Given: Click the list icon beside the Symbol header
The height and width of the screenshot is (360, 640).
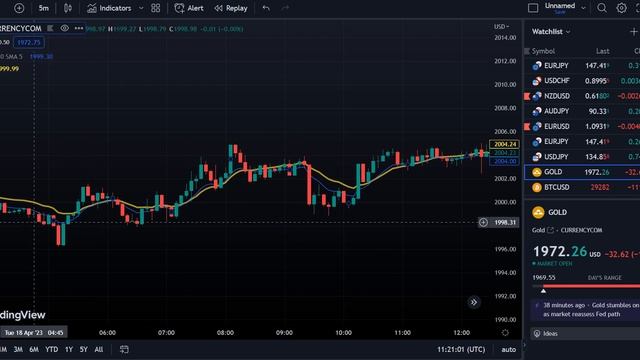Looking at the screenshot, I should click(527, 51).
